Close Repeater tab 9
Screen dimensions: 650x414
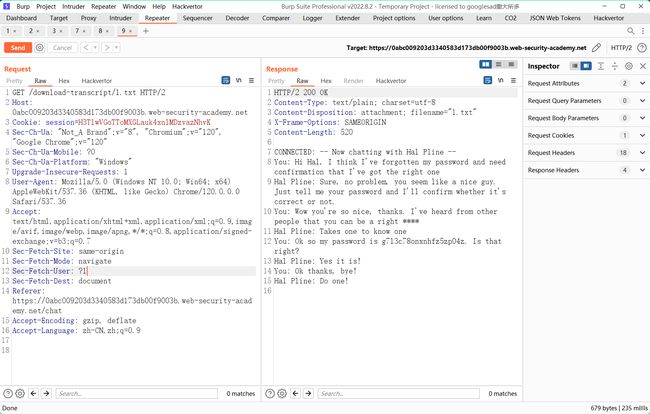pos(130,31)
